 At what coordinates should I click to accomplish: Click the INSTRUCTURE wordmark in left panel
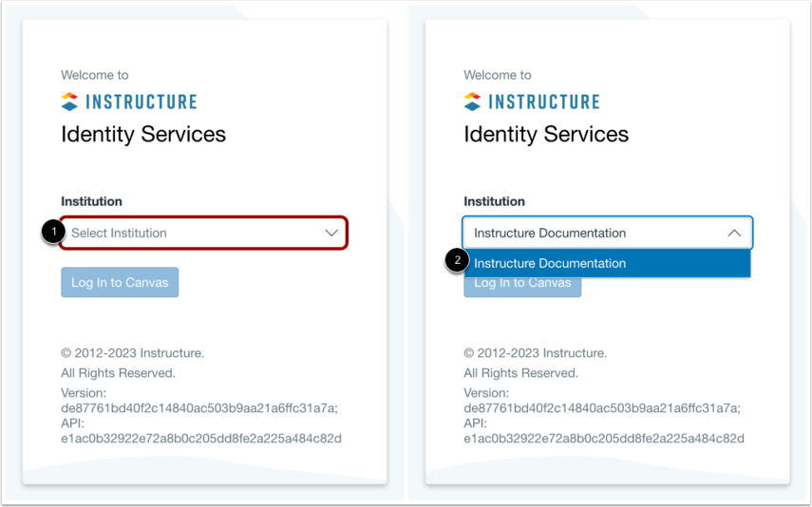coord(142,102)
